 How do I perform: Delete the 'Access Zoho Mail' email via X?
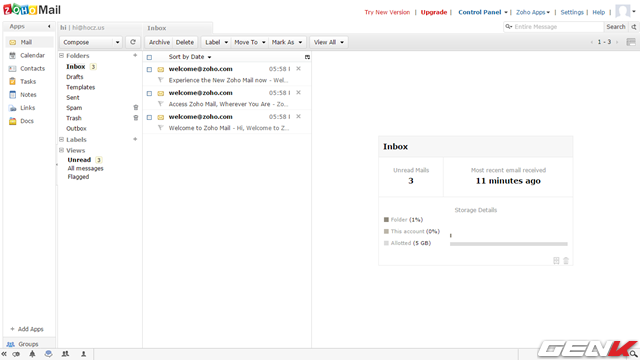(x=298, y=93)
